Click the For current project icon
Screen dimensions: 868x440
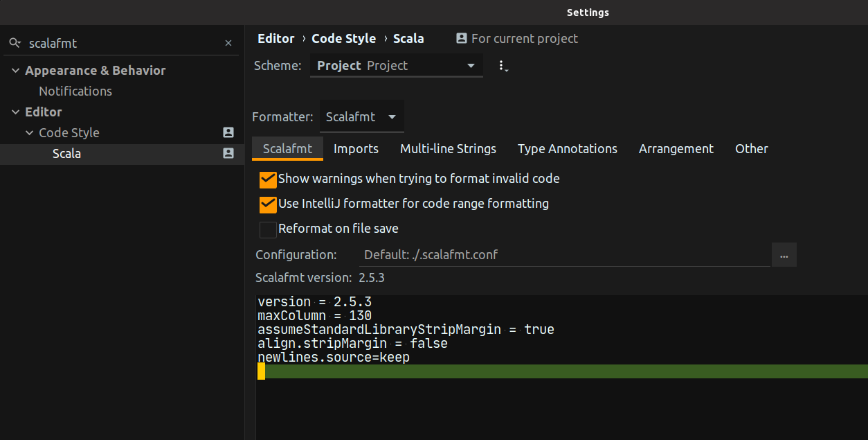point(462,39)
